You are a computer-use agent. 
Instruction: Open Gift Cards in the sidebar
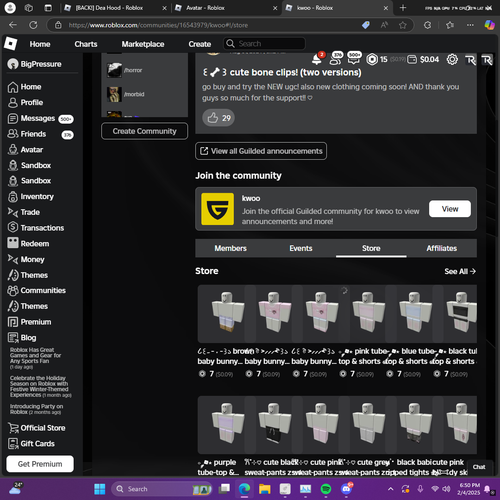[31, 444]
